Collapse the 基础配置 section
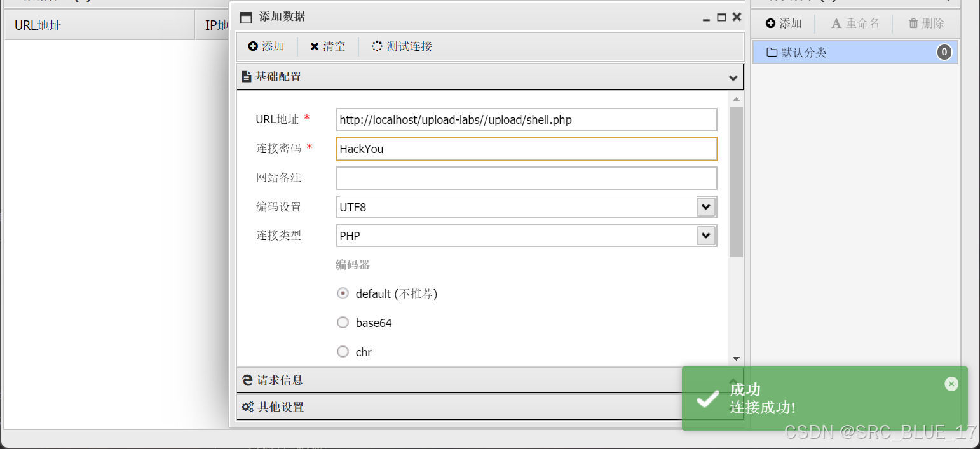The image size is (980, 449). pyautogui.click(x=734, y=76)
